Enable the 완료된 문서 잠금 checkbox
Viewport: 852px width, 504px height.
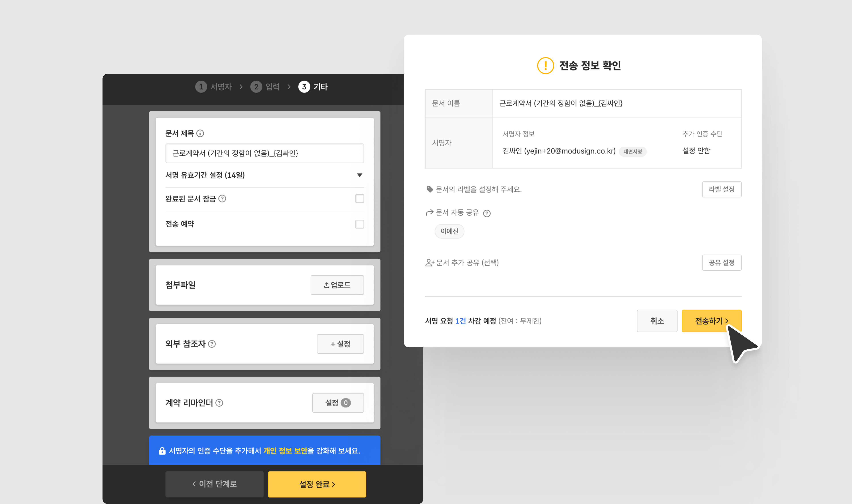[x=359, y=199]
